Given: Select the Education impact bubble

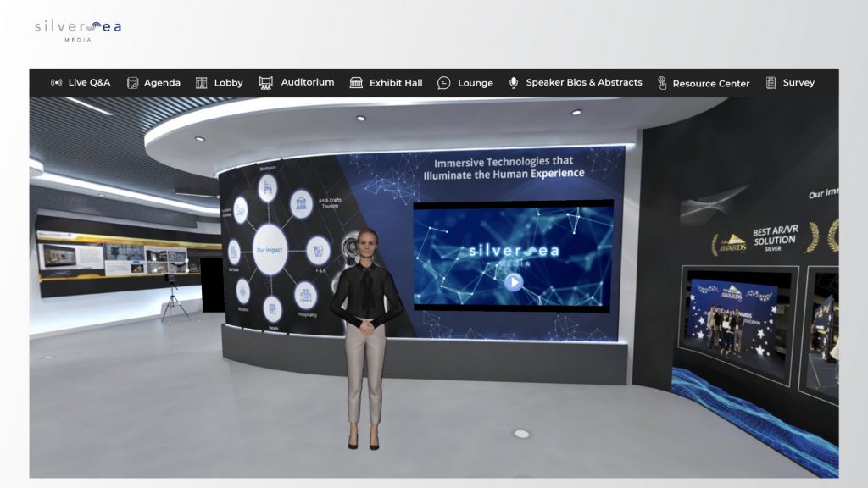Looking at the screenshot, I should (242, 291).
